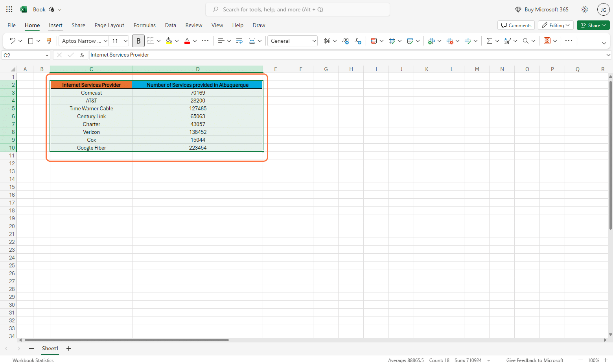Open the Review tab
Image resolution: width=613 pixels, height=364 pixels.
[194, 25]
